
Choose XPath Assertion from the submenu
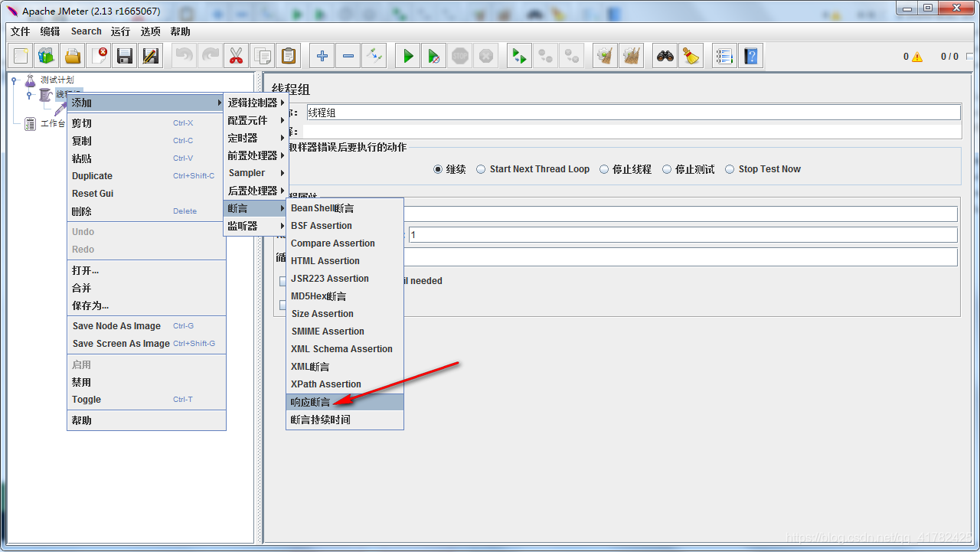click(x=345, y=384)
